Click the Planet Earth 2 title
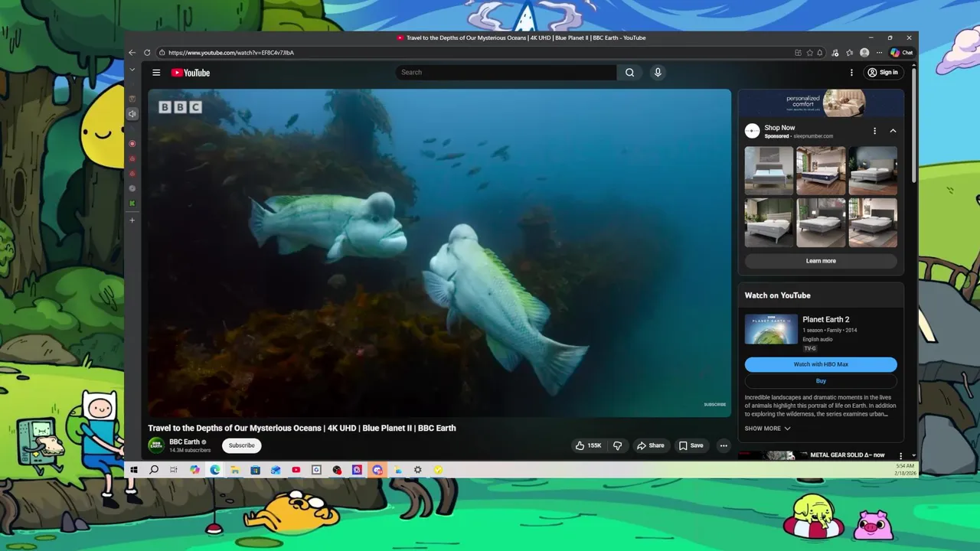 (826, 320)
